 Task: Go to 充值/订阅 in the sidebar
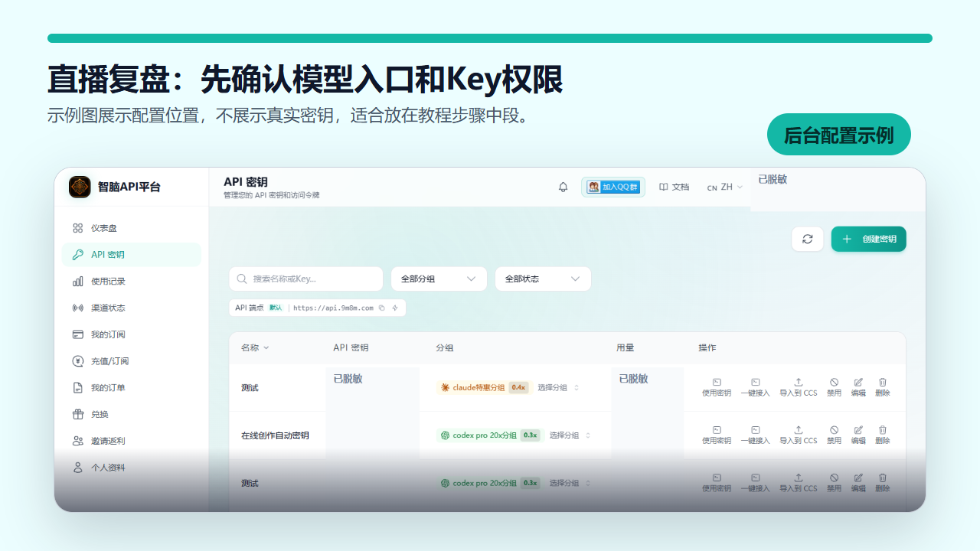131,361
